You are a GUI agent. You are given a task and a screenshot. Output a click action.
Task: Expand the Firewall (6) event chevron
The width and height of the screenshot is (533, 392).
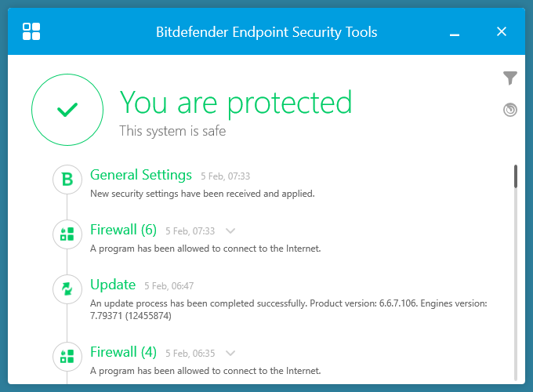(x=230, y=230)
